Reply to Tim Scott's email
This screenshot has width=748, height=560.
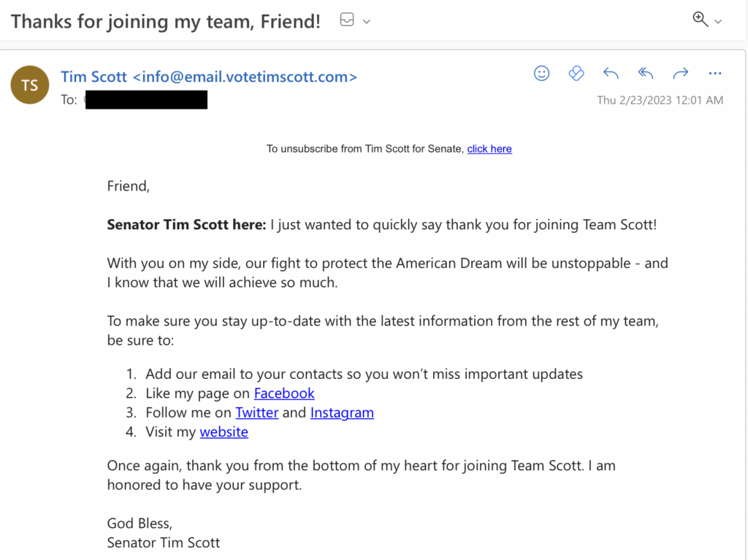point(611,73)
